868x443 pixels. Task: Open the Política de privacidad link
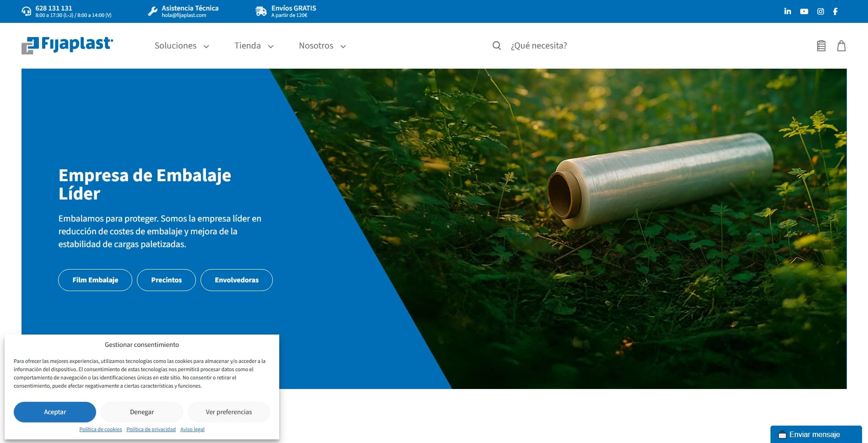pyautogui.click(x=151, y=429)
